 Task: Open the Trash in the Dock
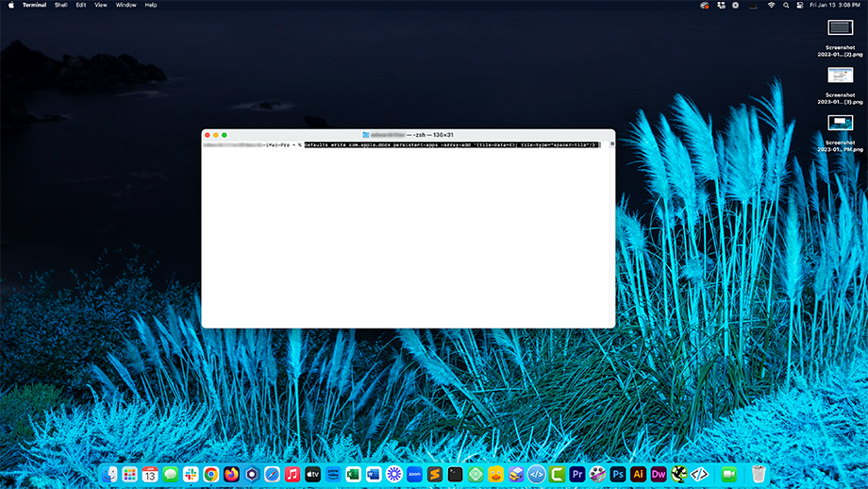pyautogui.click(x=759, y=474)
